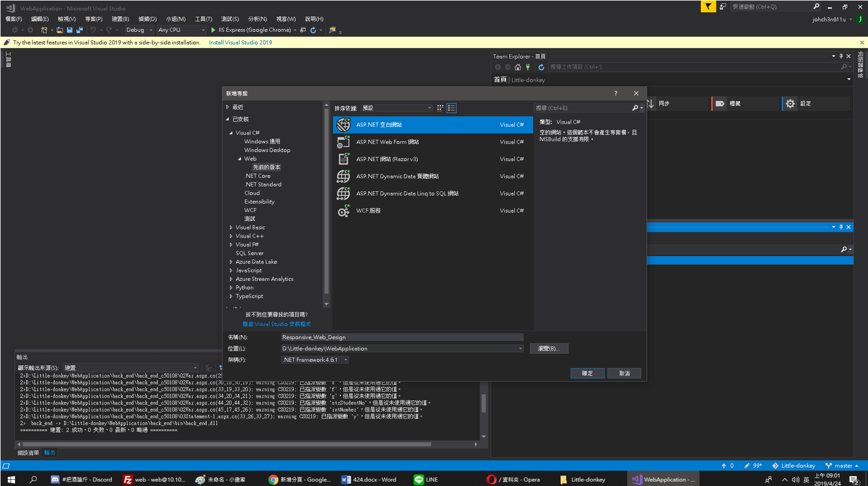The image size is (868, 486).
Task: Click the Save toolbar icon
Action: (x=70, y=30)
